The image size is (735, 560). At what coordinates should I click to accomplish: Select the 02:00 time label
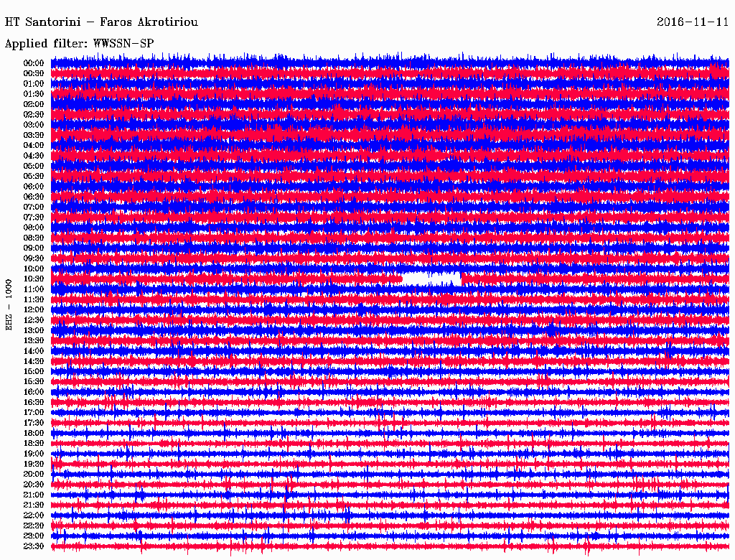click(34, 104)
